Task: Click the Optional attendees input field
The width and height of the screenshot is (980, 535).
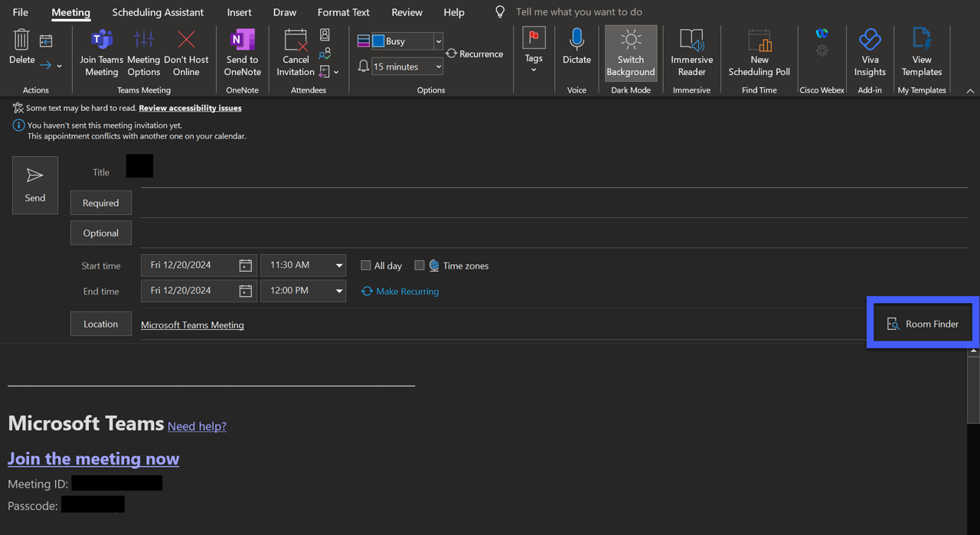Action: 554,233
